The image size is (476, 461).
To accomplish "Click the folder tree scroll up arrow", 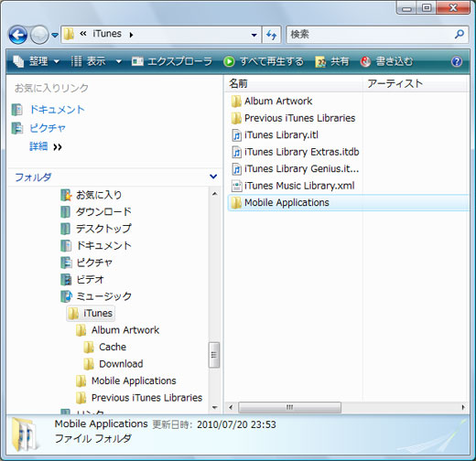I will tap(214, 194).
